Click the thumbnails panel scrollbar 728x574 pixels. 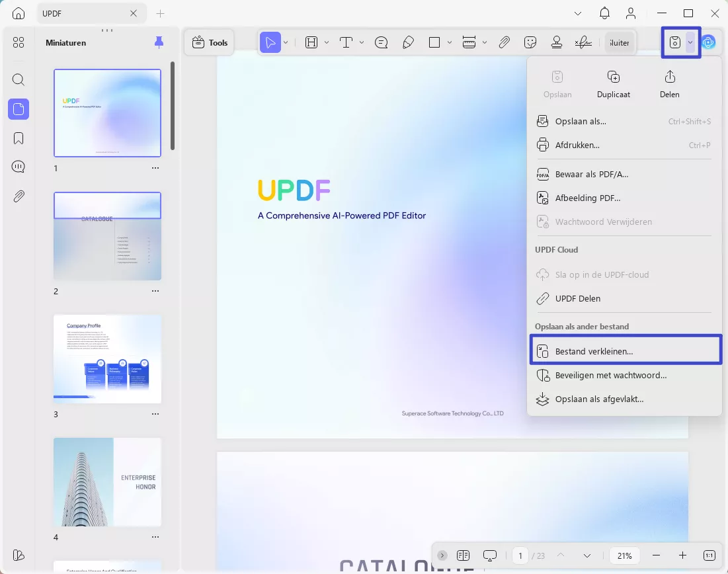[x=173, y=106]
